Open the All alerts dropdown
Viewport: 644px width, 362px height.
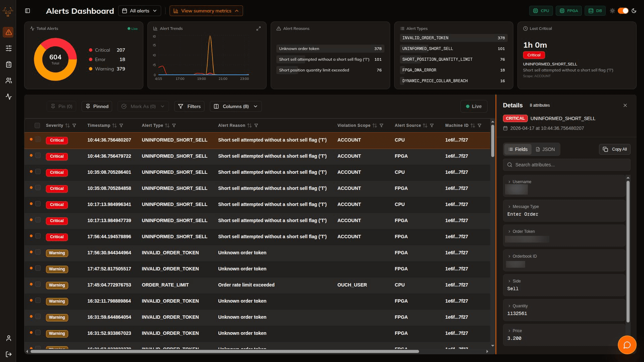[139, 11]
